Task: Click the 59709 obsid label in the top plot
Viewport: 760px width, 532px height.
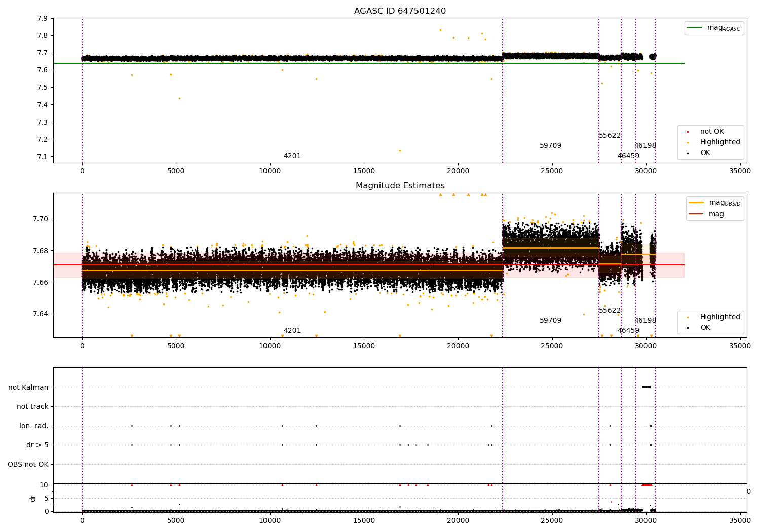Action: click(550, 146)
